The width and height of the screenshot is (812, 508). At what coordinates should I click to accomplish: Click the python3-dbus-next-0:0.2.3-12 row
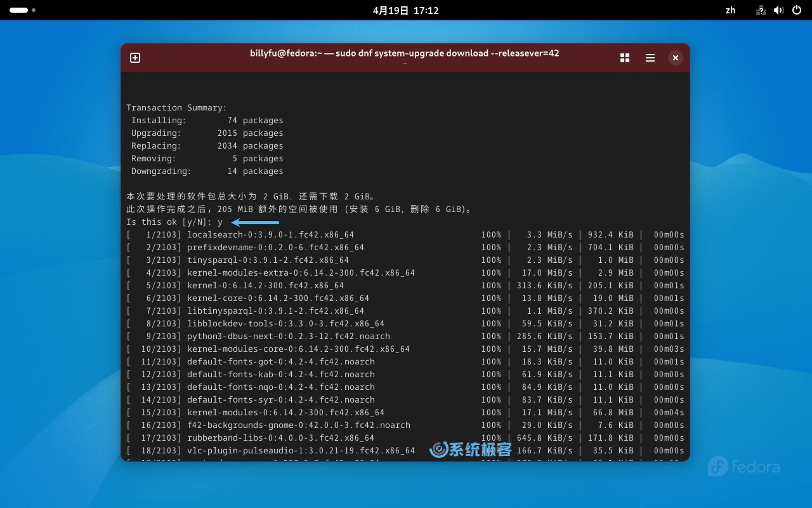[405, 336]
